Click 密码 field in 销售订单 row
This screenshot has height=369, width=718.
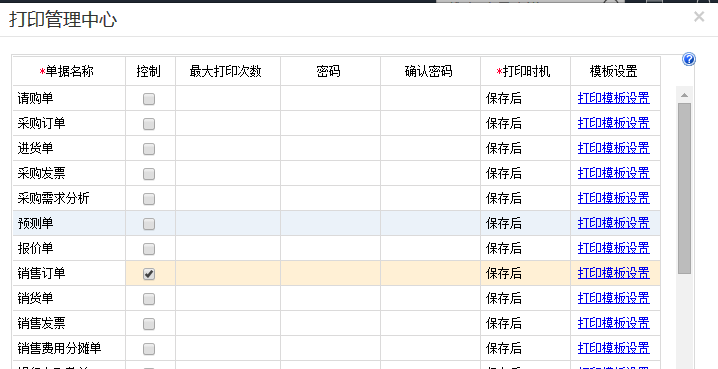[x=331, y=273]
